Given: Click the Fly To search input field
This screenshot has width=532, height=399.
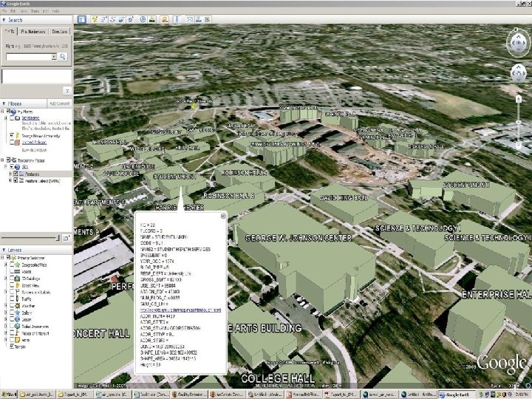Looking at the screenshot, I should pyautogui.click(x=29, y=57).
